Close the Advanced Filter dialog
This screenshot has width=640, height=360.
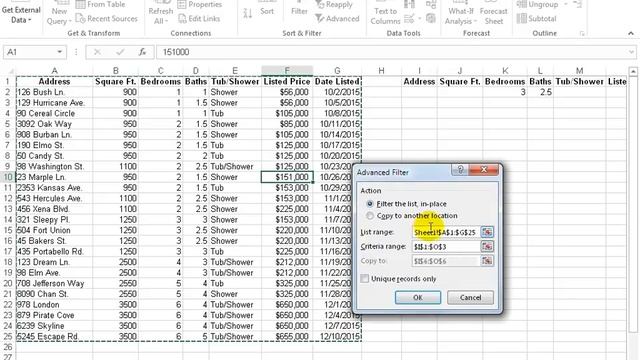pyautogui.click(x=484, y=169)
